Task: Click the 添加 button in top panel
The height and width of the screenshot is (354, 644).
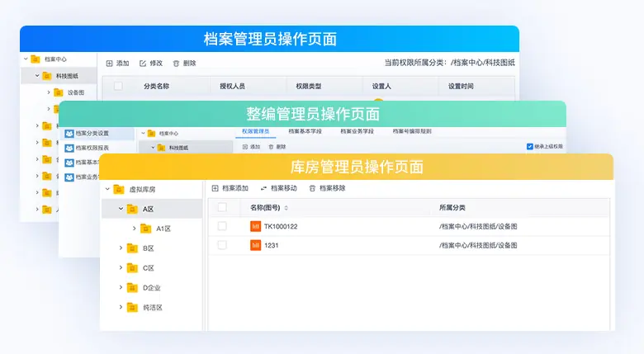Action: click(x=117, y=64)
